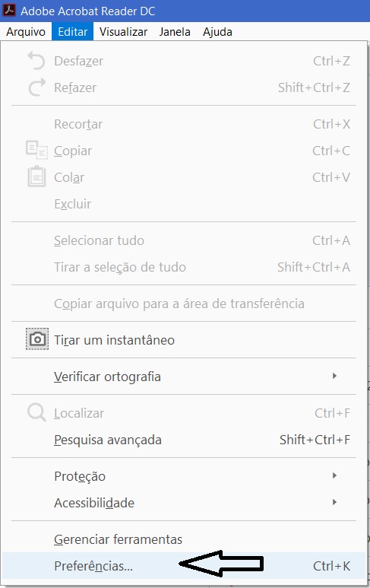This screenshot has width=370, height=588.
Task: Click the Adobe Acrobat logo in title bar
Action: pyautogui.click(x=9, y=10)
